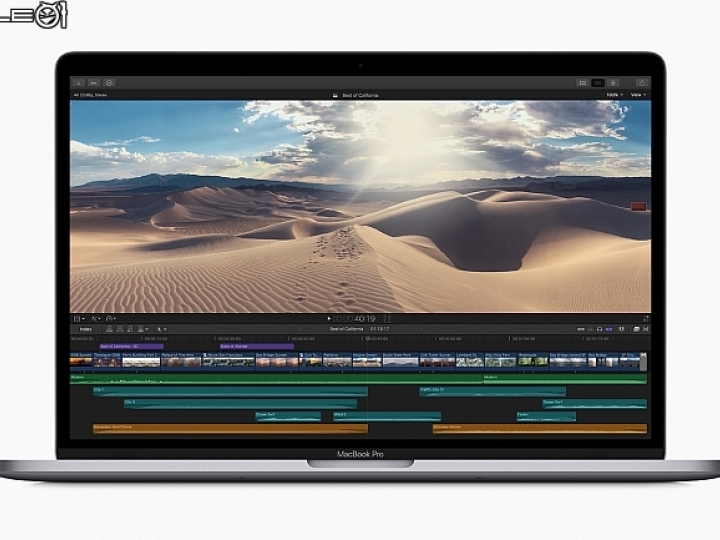Select the first green Modern music clip
The width and height of the screenshot is (720, 540).
point(276,379)
